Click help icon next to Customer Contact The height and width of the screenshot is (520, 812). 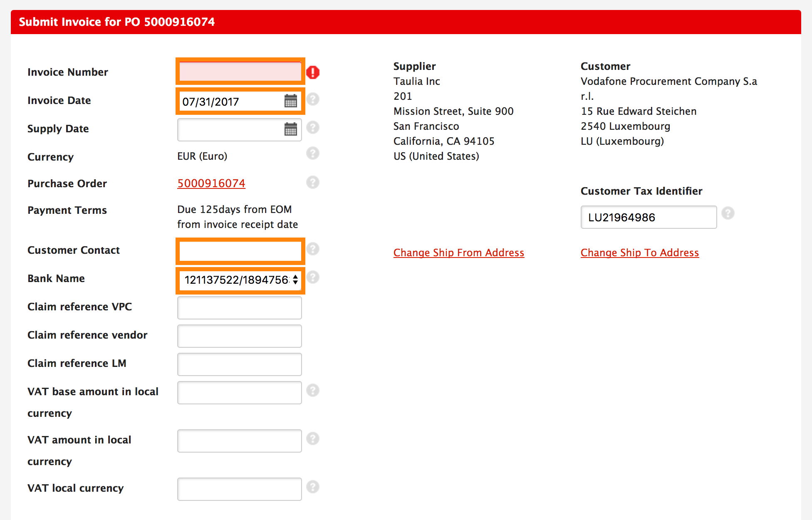click(313, 249)
